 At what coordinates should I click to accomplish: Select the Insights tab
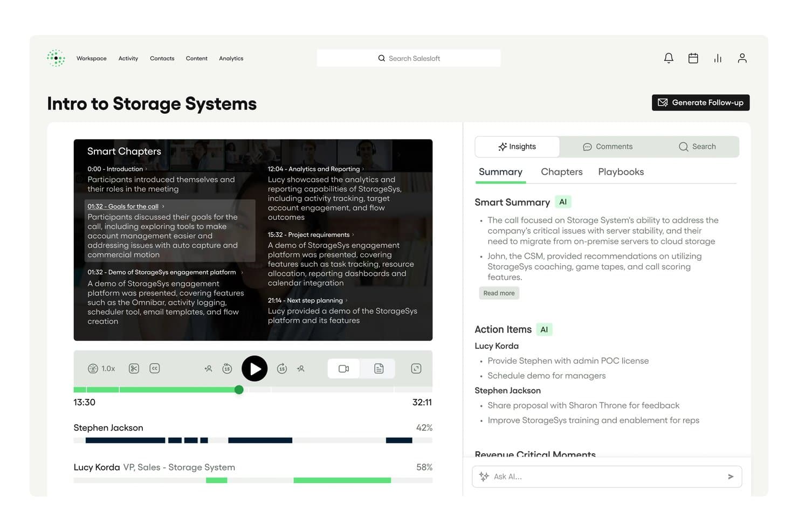pyautogui.click(x=517, y=147)
